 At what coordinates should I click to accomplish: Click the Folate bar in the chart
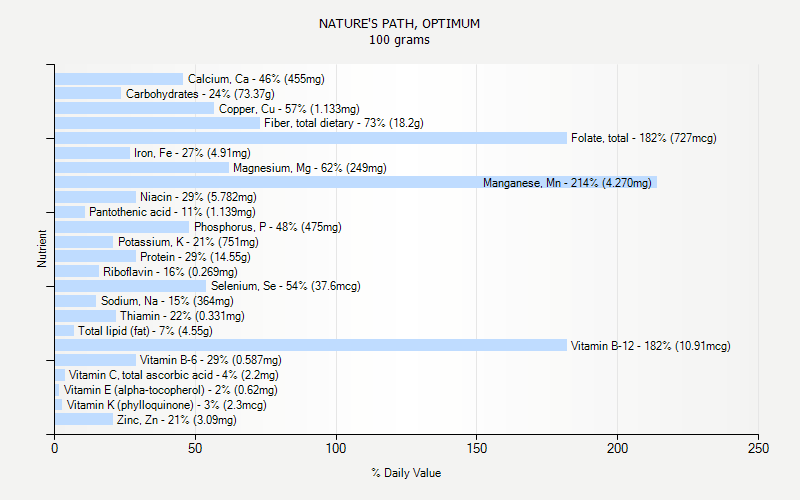click(x=311, y=138)
